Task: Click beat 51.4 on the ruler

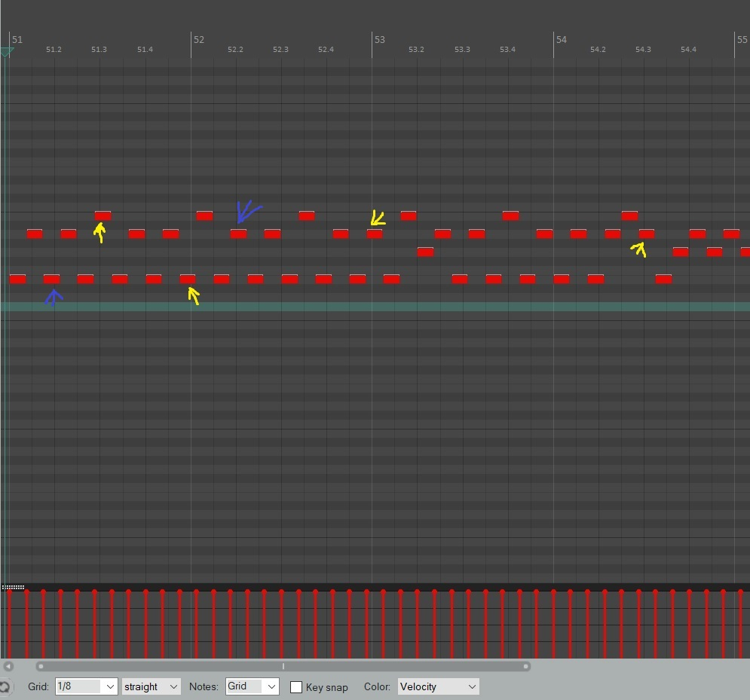Action: 145,50
